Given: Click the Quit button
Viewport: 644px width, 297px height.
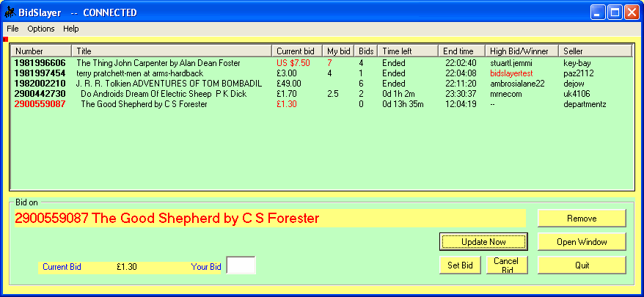Looking at the screenshot, I should coord(582,265).
